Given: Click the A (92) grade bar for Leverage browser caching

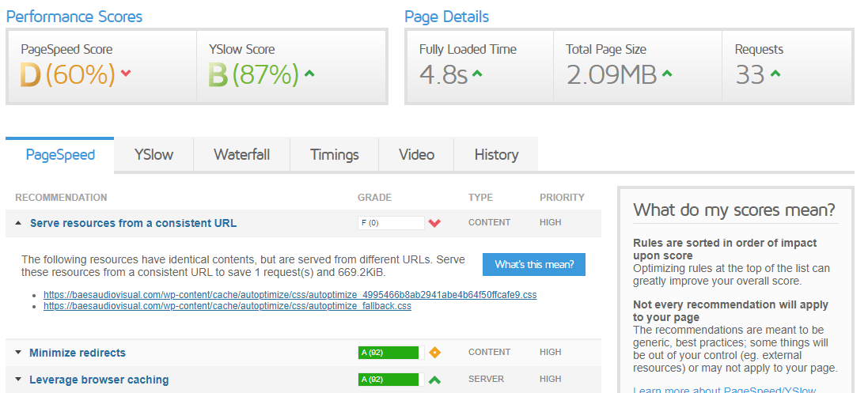Looking at the screenshot, I should coord(391,380).
